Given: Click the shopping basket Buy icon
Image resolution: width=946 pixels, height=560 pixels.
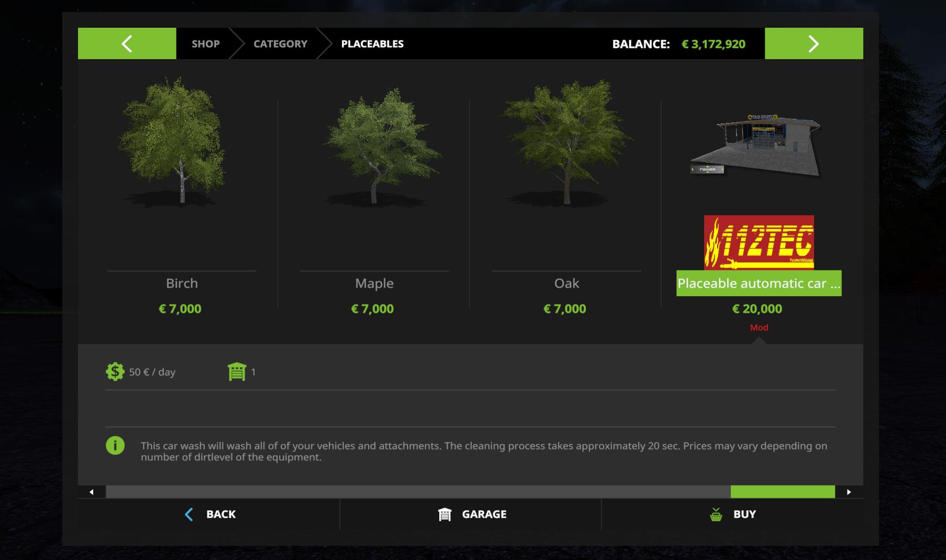Looking at the screenshot, I should point(716,514).
